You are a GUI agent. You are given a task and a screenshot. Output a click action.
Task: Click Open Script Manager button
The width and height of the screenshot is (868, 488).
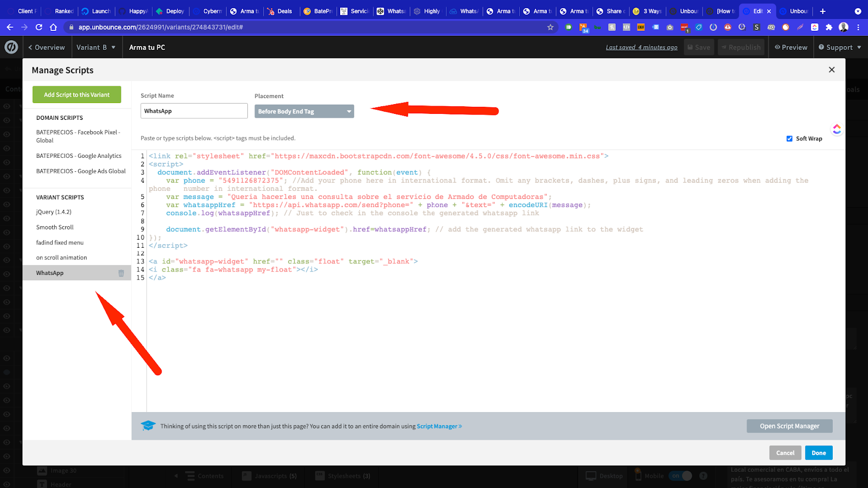789,426
